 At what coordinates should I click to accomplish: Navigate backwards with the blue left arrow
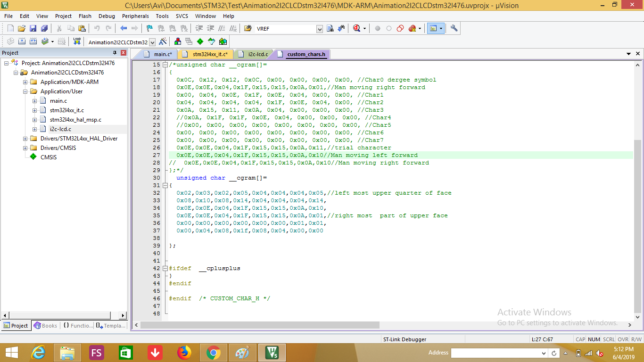click(124, 28)
